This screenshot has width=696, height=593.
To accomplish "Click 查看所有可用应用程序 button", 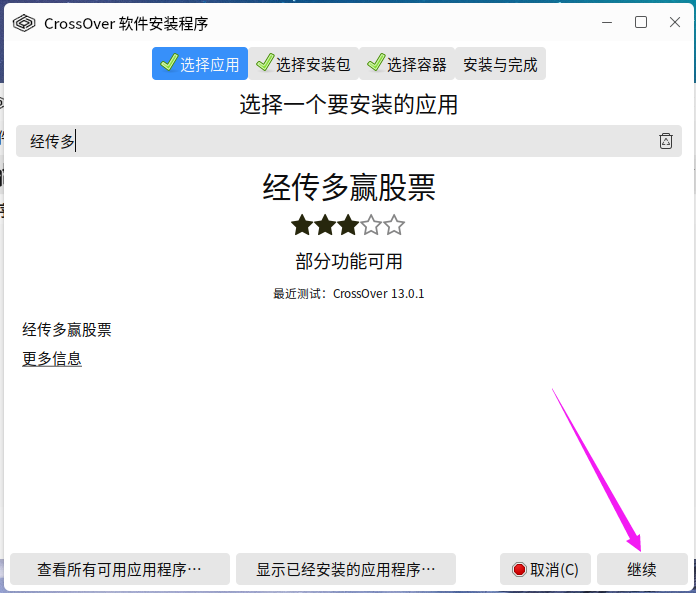I will click(x=120, y=569).
